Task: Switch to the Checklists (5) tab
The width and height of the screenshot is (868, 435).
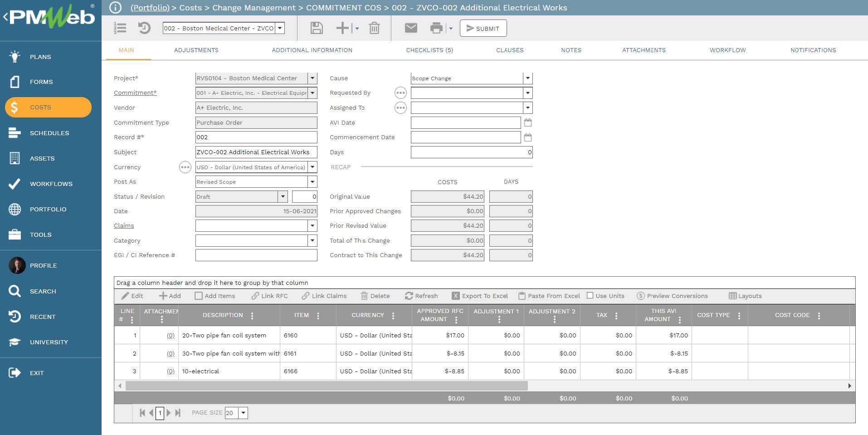Action: [429, 50]
